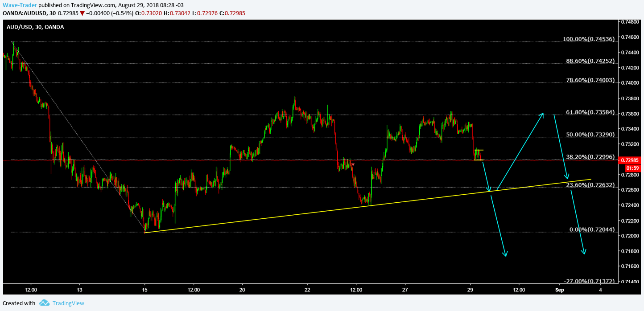This screenshot has width=644, height=311.
Task: Click the 88.60%(0.74252) Fibonacci label
Action: [589, 61]
